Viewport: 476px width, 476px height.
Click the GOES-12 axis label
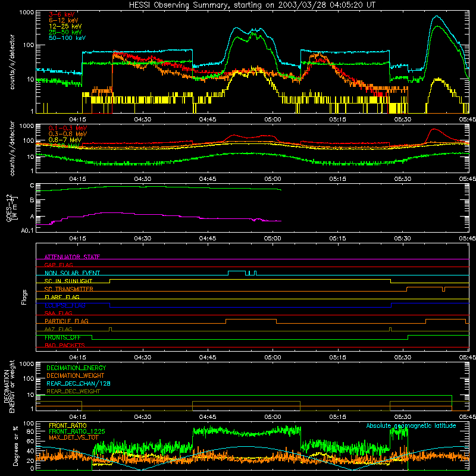tap(12, 208)
